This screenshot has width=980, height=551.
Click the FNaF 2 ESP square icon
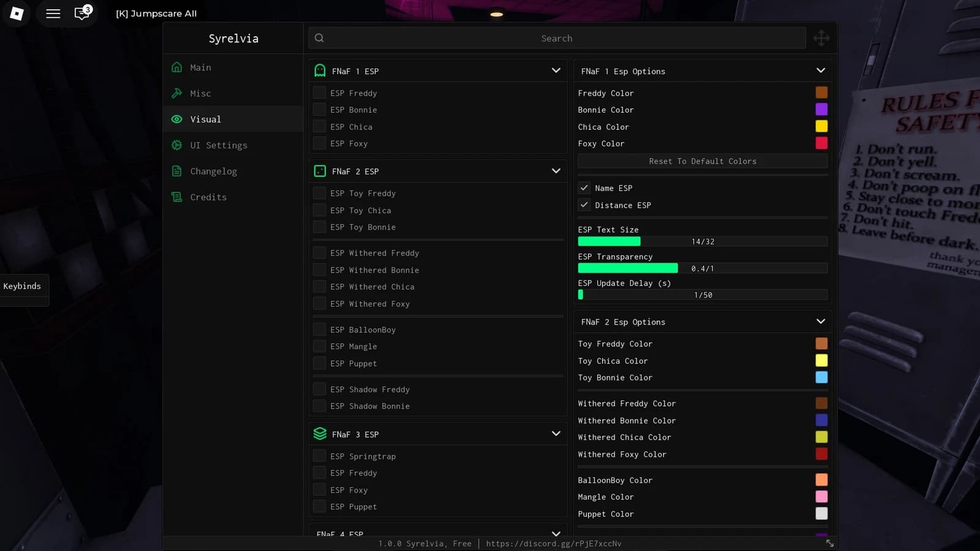click(320, 171)
